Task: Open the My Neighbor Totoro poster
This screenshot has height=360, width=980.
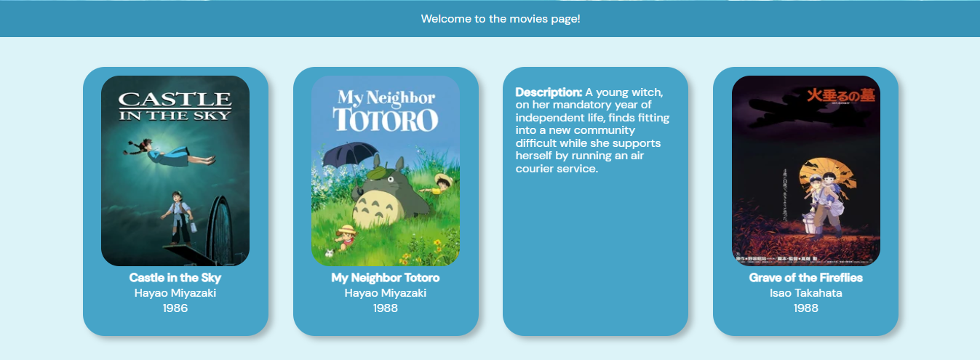Action: click(x=386, y=171)
